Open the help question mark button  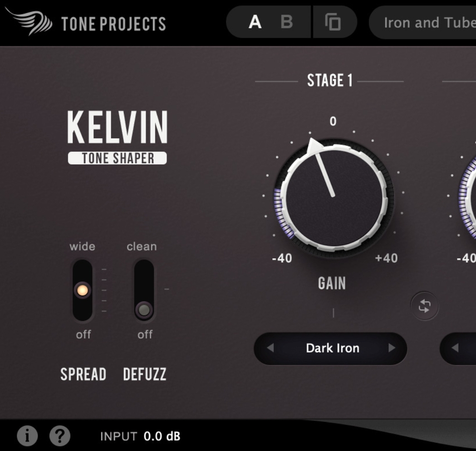coord(60,436)
